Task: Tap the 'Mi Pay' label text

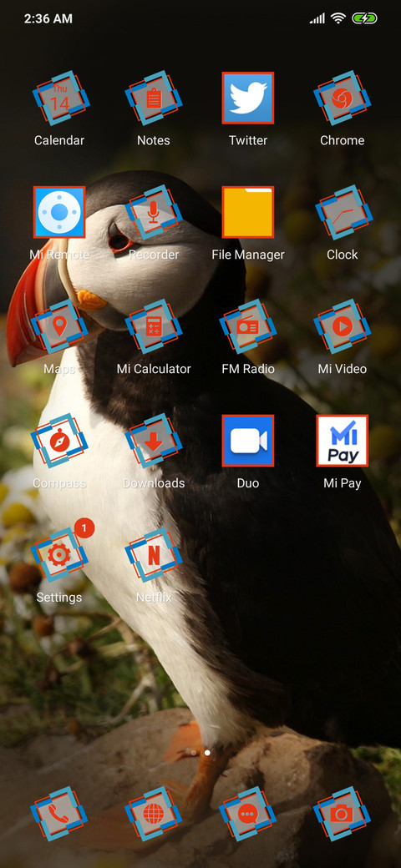Action: [x=343, y=484]
